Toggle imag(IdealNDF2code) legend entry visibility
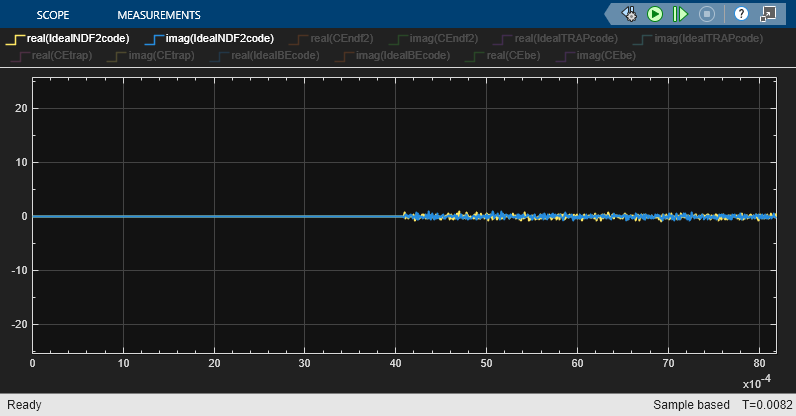This screenshot has height=416, width=796. [209, 39]
